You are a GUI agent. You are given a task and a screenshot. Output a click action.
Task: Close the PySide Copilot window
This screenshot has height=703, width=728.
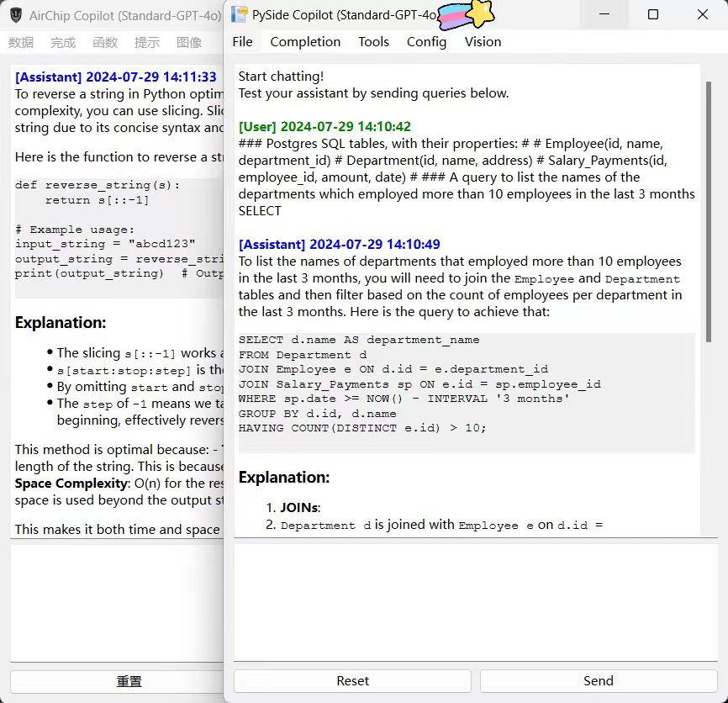[x=702, y=15]
